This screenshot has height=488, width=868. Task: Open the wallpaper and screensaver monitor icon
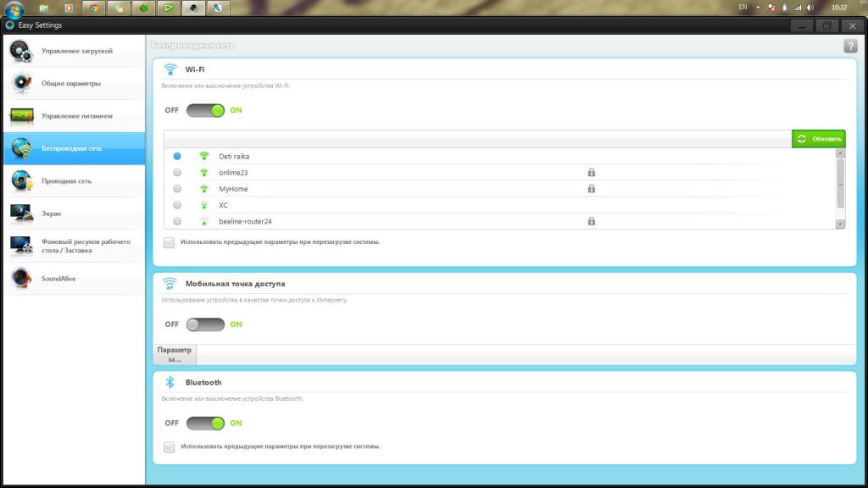click(21, 246)
